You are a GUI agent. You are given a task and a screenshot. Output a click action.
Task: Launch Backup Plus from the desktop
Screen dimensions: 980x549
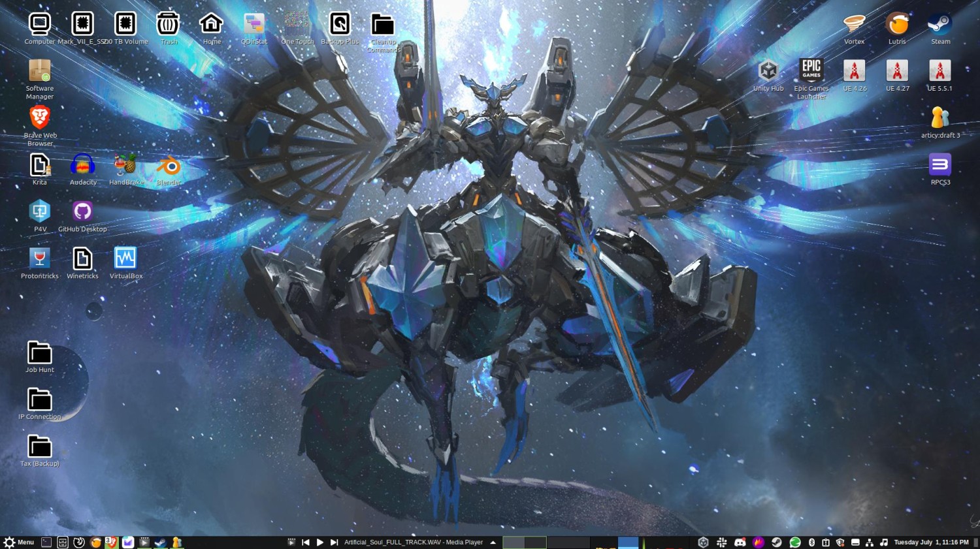340,28
